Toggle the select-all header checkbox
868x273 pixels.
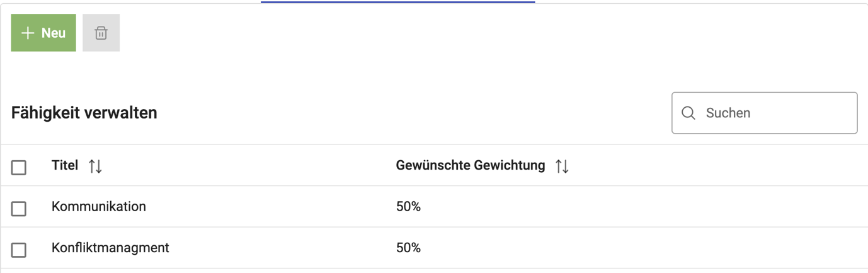click(19, 167)
